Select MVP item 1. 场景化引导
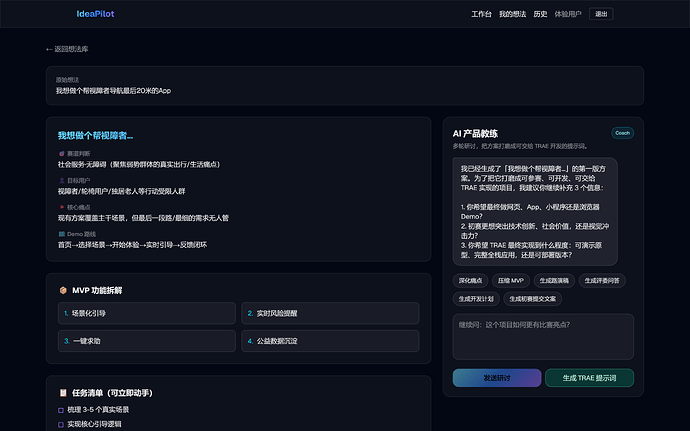Screen dimensions: 690x431 (147, 313)
